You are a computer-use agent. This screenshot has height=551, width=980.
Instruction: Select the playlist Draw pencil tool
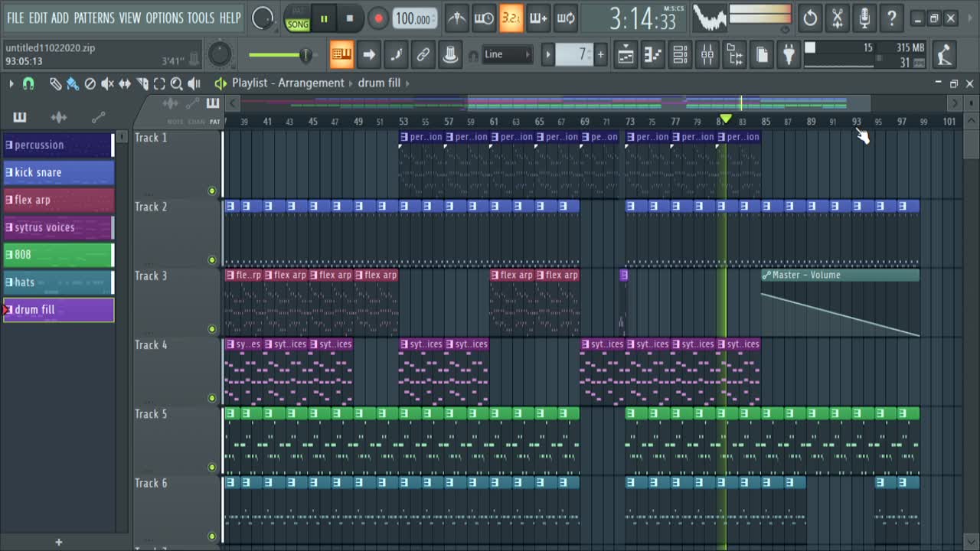55,83
